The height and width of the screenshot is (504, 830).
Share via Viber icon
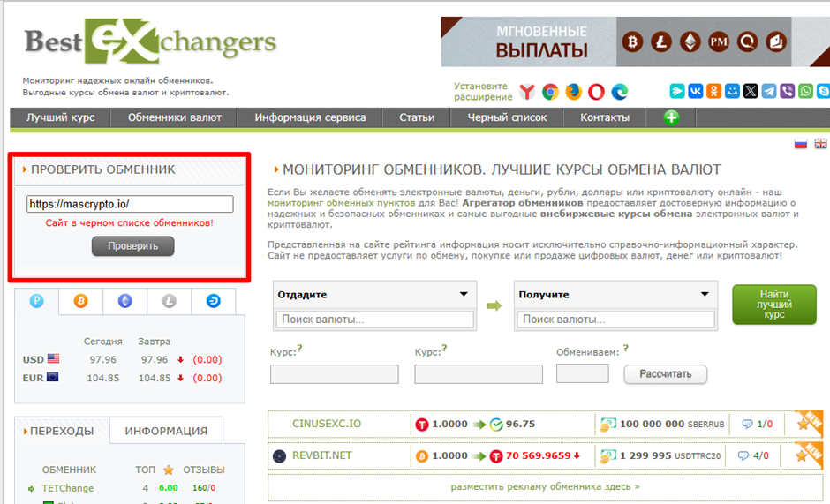click(787, 91)
